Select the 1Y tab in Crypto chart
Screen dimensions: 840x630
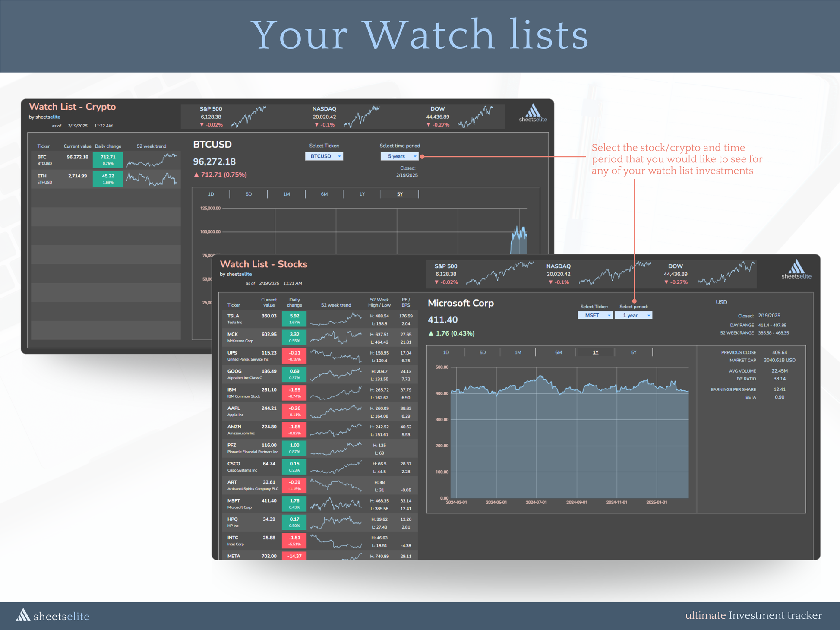(x=362, y=194)
